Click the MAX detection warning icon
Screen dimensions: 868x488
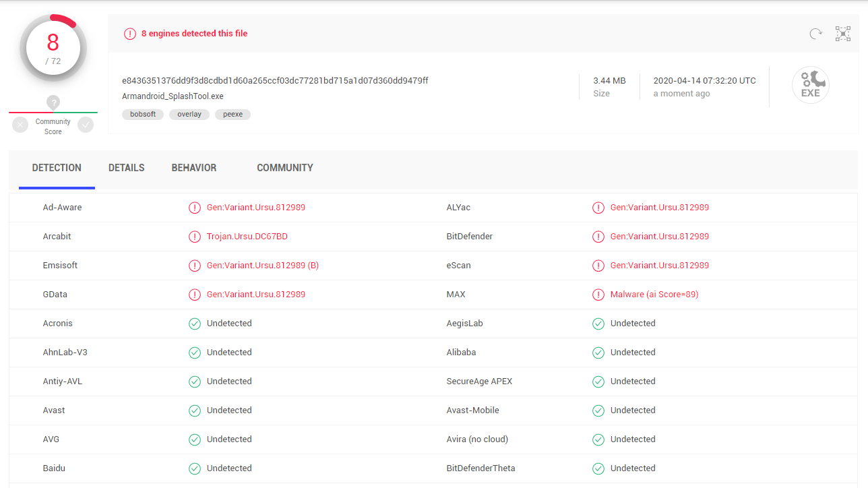[598, 295]
